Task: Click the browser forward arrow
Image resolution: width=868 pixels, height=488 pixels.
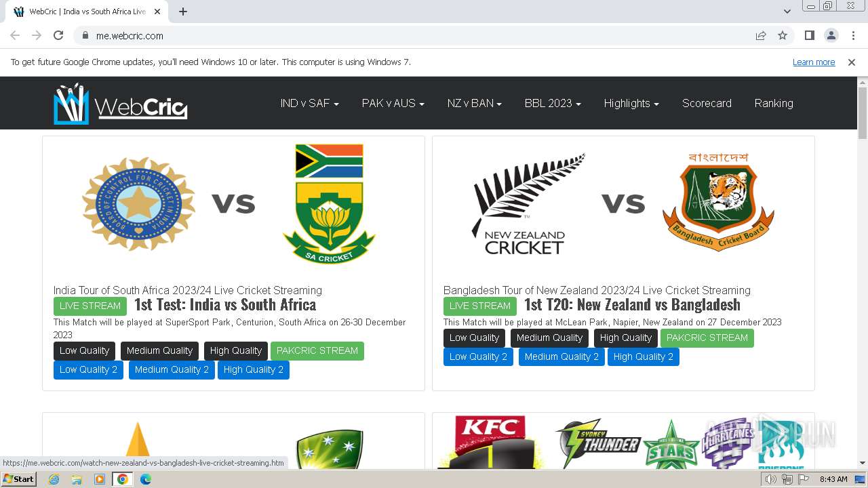Action: pyautogui.click(x=37, y=36)
